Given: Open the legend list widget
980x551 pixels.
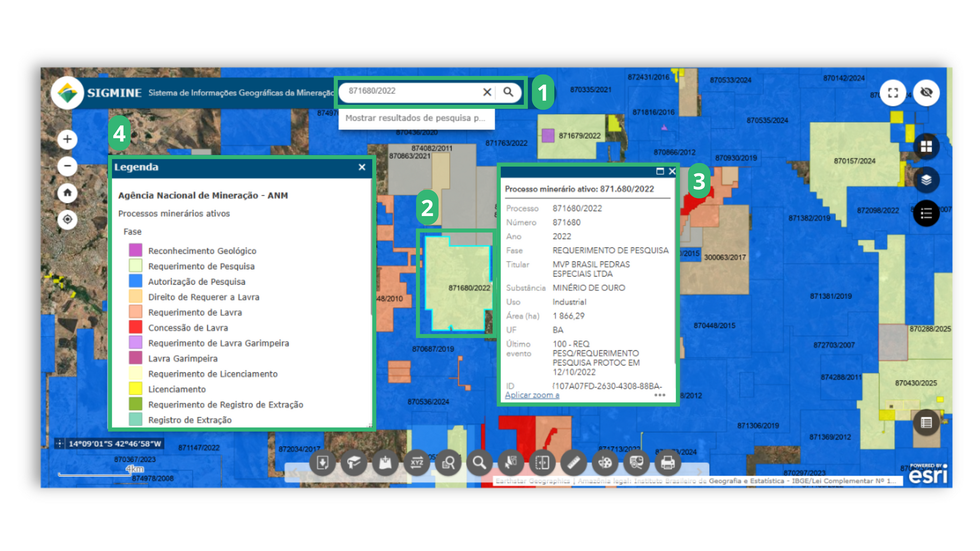Looking at the screenshot, I should point(926,214).
